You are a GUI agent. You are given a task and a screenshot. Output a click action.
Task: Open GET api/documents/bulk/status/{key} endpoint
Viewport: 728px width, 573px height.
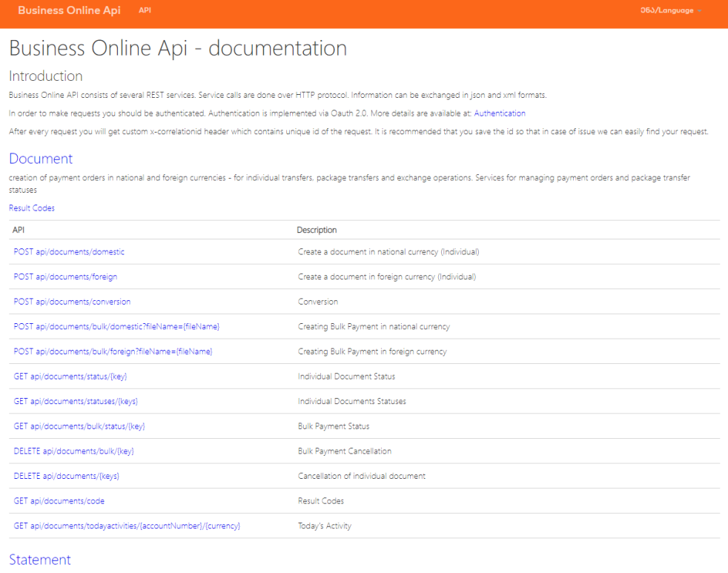pyautogui.click(x=79, y=426)
